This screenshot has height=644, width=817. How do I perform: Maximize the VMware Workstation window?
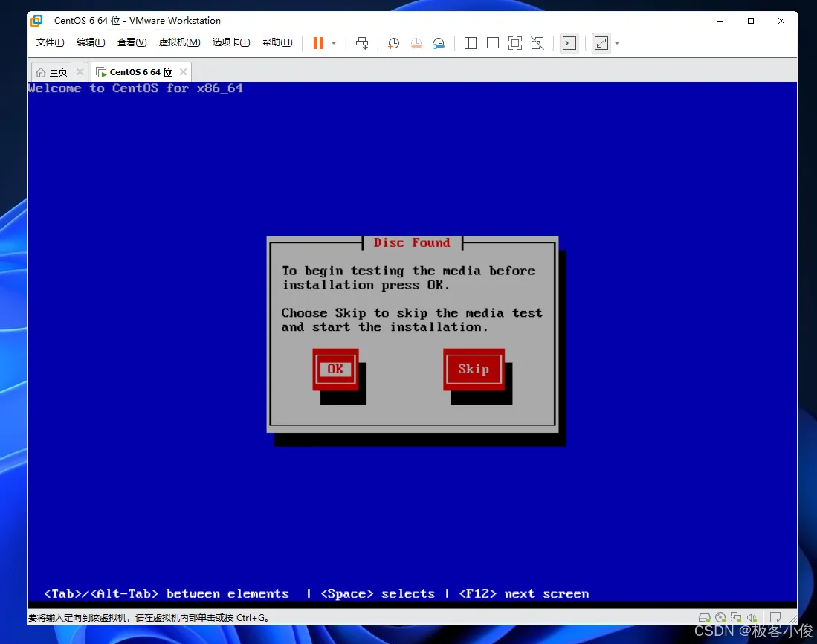751,21
